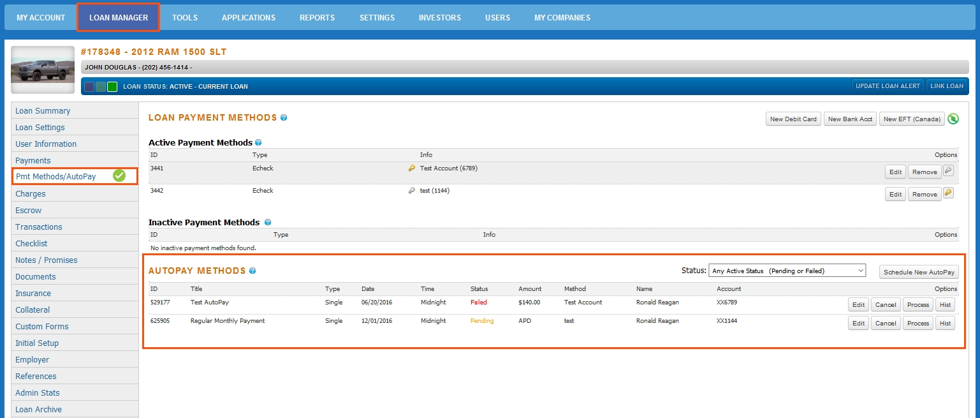Viewport: 980px width, 418px height.
Task: Edit payment method 3442
Action: pyautogui.click(x=895, y=194)
